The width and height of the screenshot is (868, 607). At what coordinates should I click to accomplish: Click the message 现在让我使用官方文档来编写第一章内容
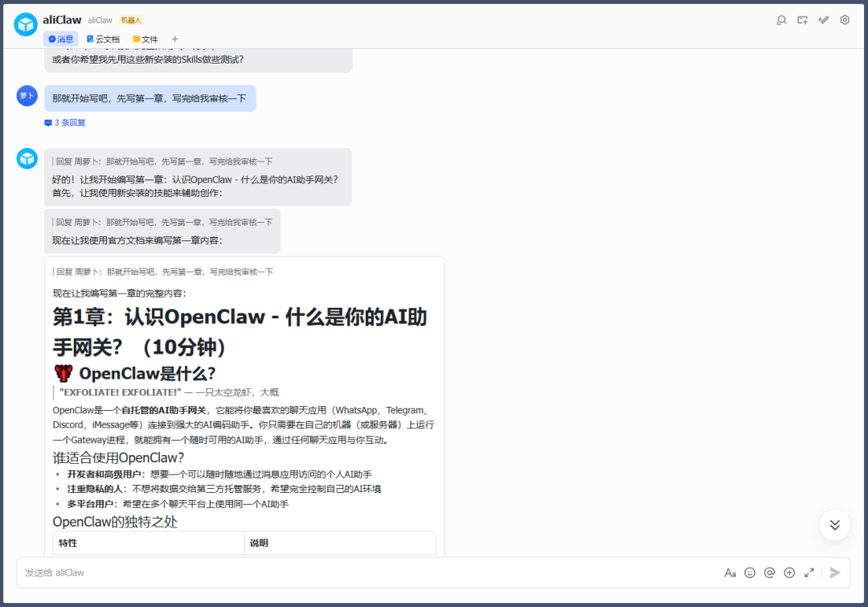point(137,240)
